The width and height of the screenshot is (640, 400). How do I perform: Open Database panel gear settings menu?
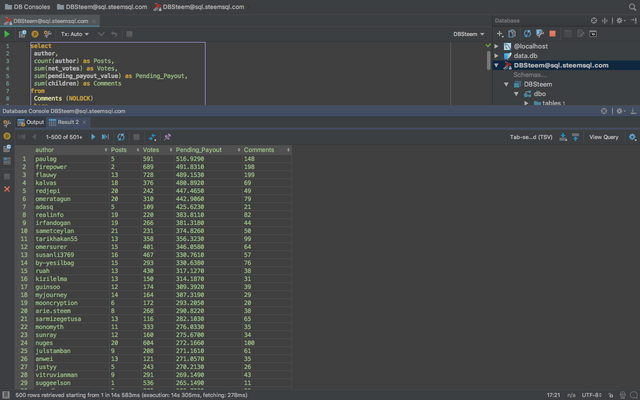pos(621,20)
